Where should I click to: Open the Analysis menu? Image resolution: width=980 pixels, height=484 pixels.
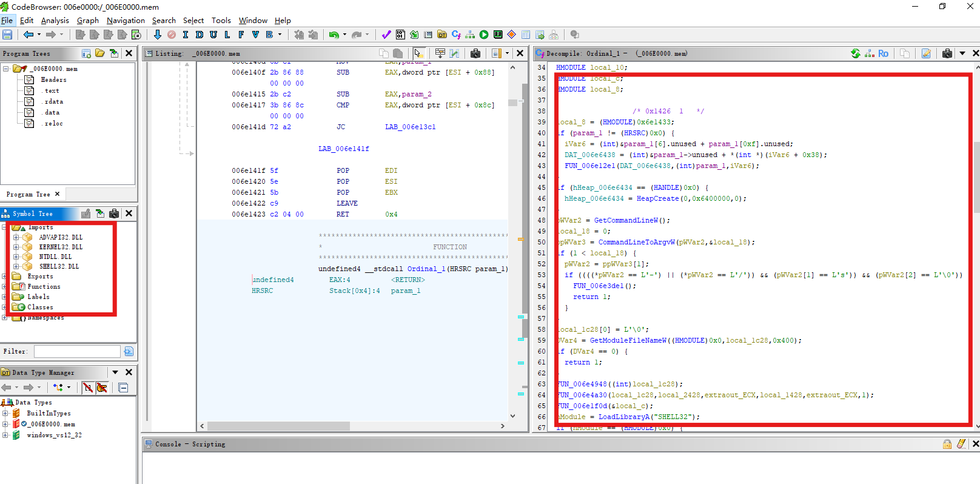[x=55, y=20]
